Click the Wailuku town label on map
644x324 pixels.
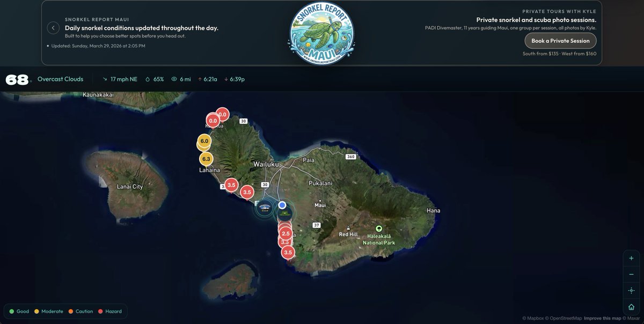(267, 164)
